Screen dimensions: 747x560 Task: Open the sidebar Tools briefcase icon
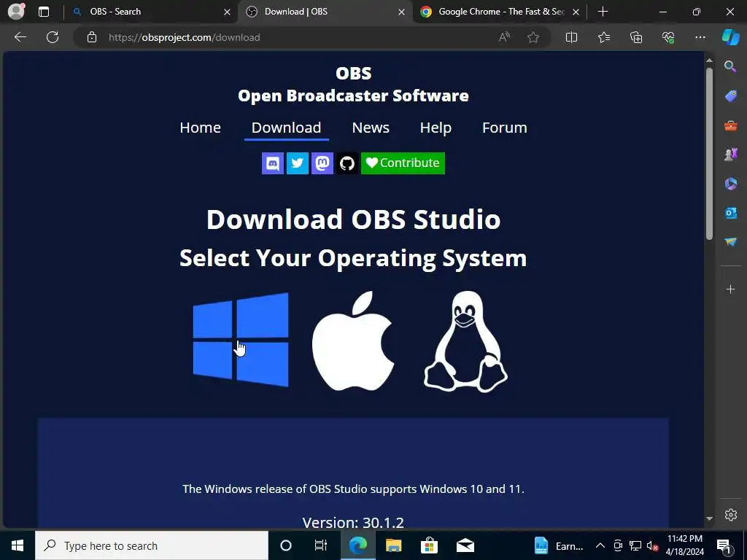coord(730,125)
